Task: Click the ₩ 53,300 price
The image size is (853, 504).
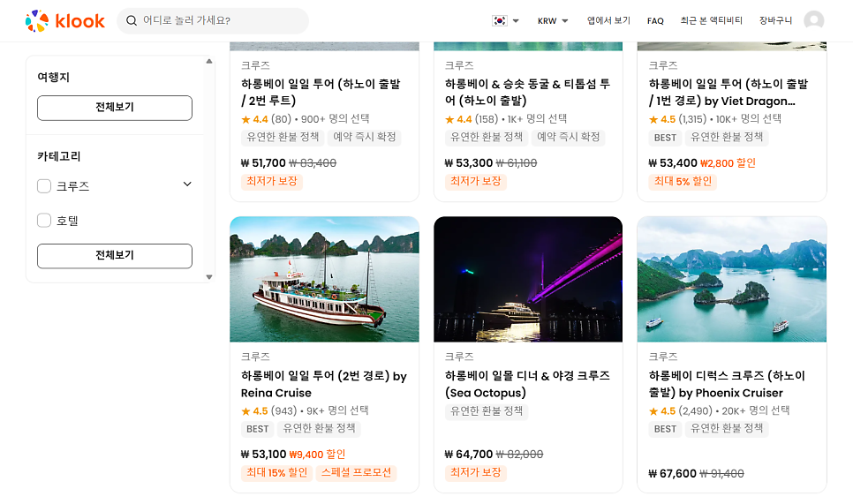Action: pos(468,162)
